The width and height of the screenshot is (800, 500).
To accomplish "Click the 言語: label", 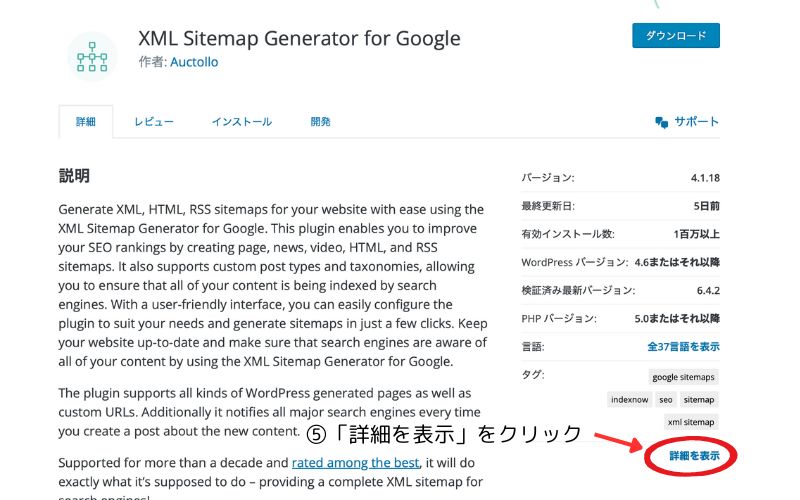I will pyautogui.click(x=533, y=347).
